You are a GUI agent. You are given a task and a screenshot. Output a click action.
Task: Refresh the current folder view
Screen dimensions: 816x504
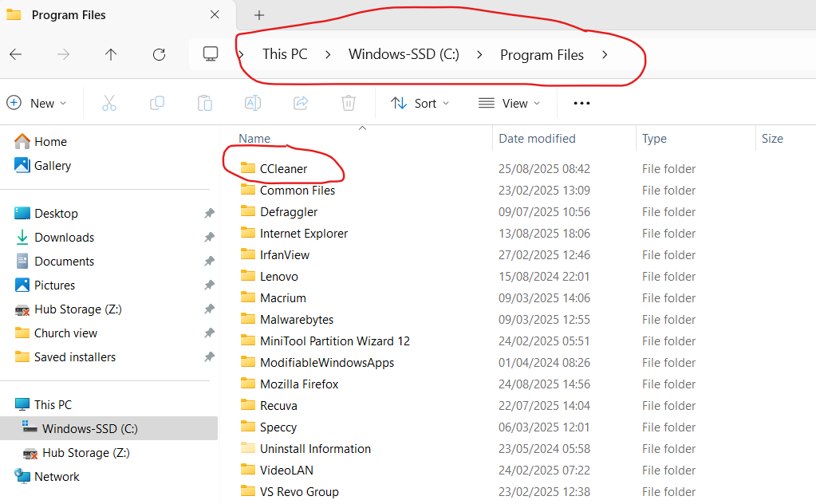[159, 54]
